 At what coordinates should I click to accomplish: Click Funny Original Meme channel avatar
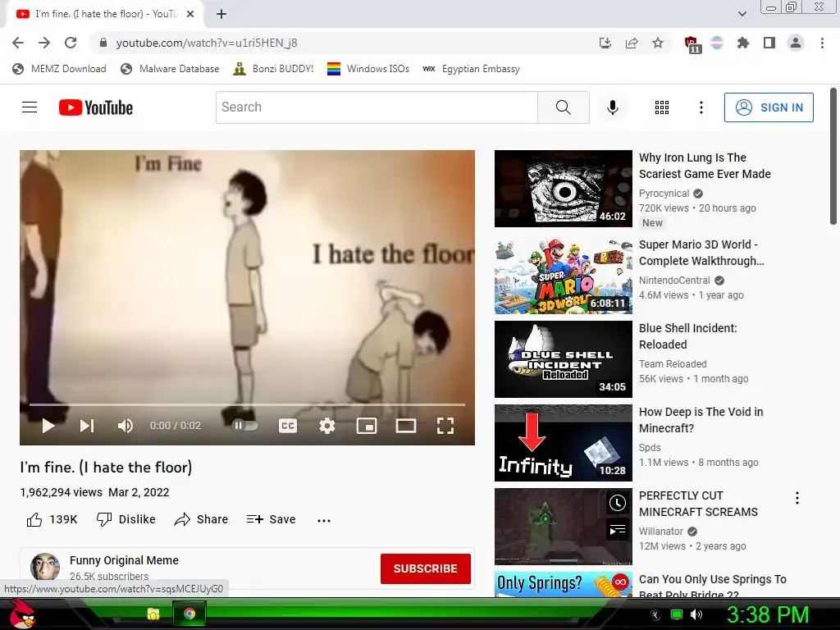click(45, 568)
